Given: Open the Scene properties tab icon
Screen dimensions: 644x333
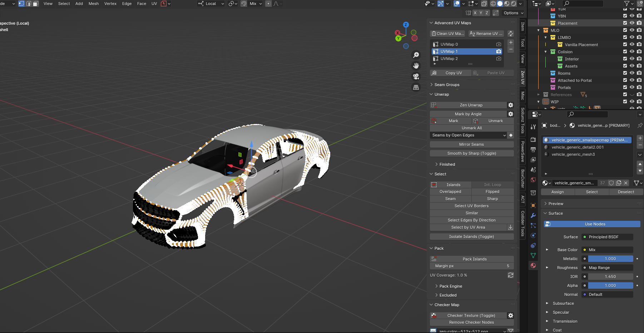Looking at the screenshot, I should pyautogui.click(x=533, y=170).
